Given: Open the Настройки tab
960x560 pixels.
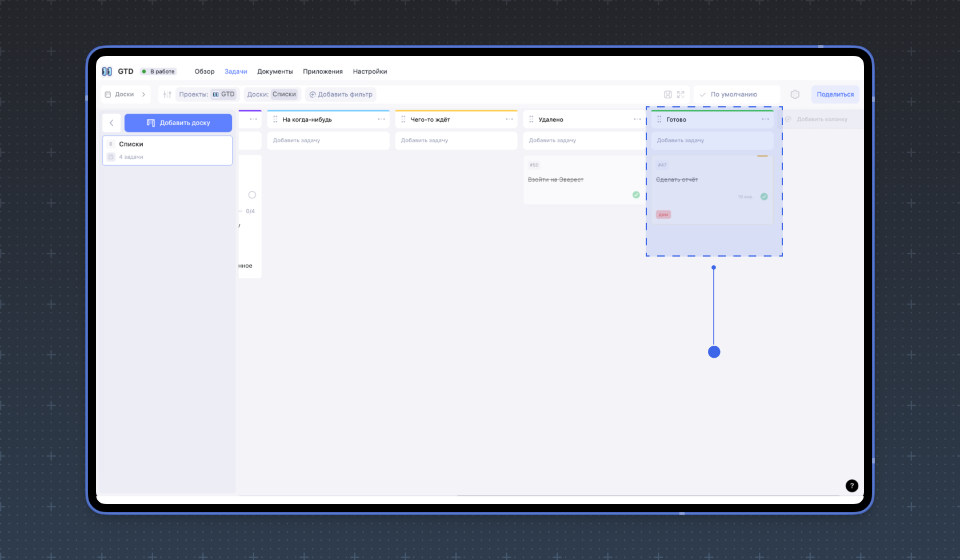Looking at the screenshot, I should [x=370, y=71].
